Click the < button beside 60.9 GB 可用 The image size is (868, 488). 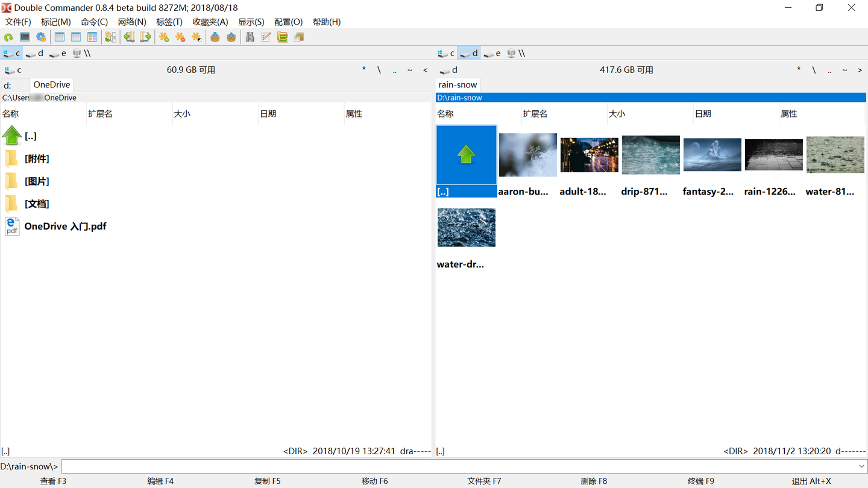[x=426, y=70]
